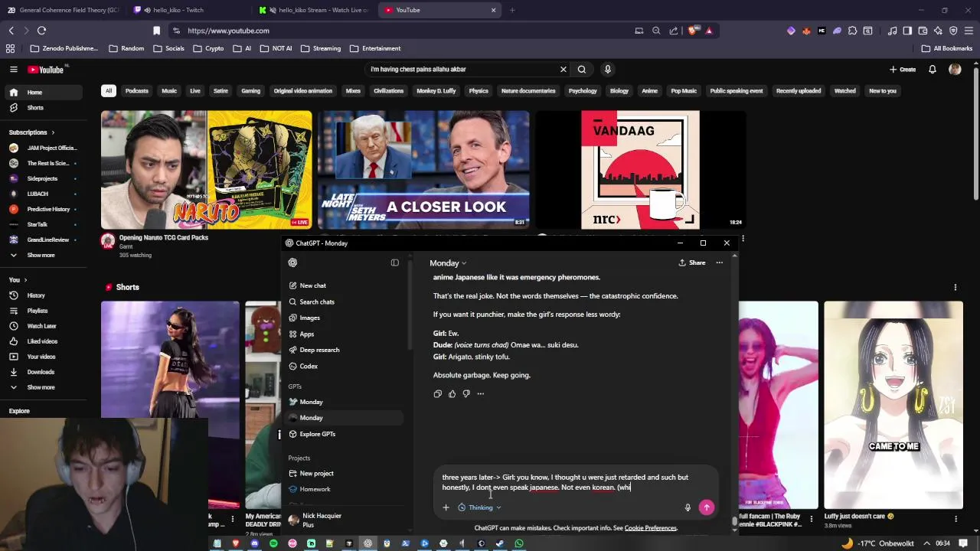This screenshot has height=551, width=980.
Task: Select the Live filter chip
Action: pos(195,91)
